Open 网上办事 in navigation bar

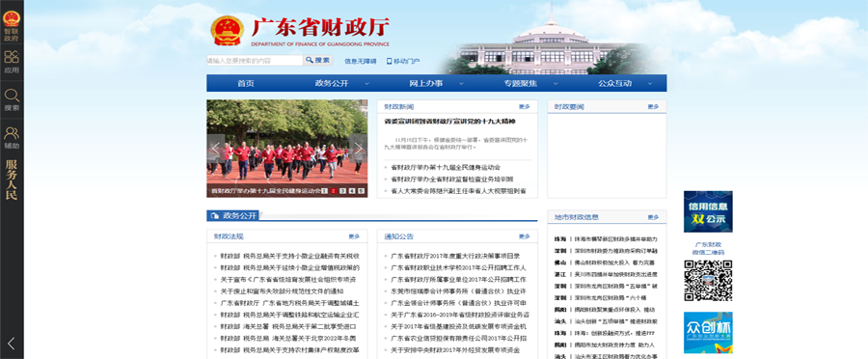[426, 84]
